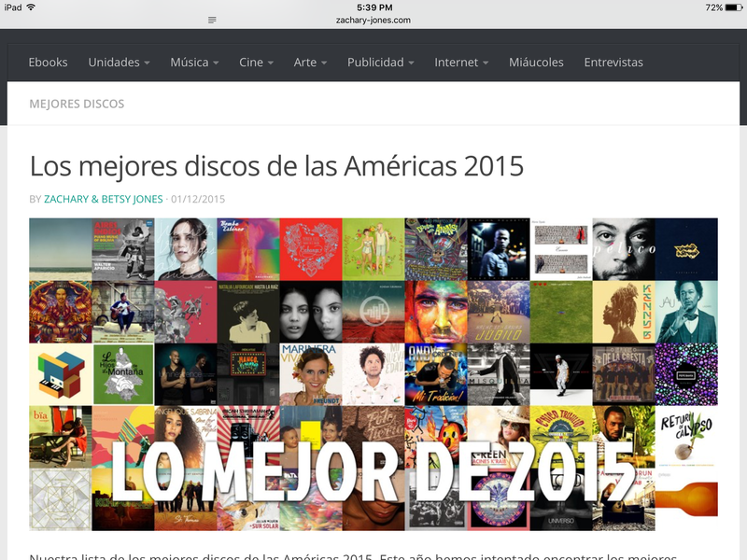Tap the Los Hijos de la Montaña cover
The image size is (747, 560).
coord(123,374)
